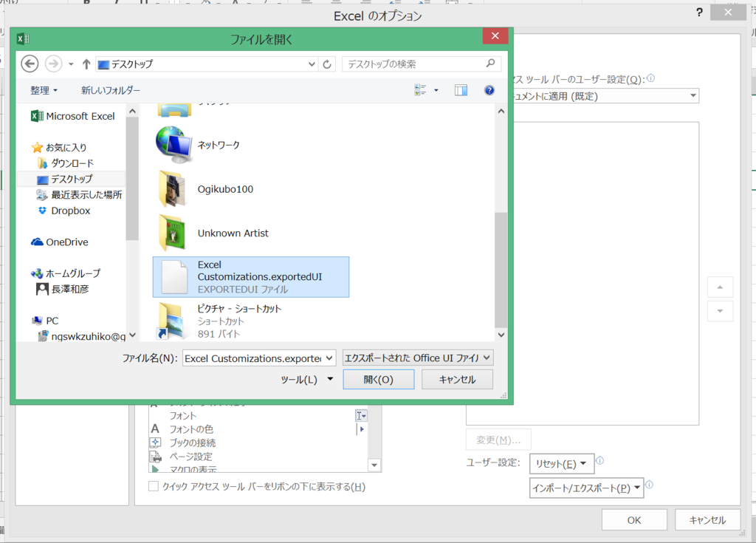
Task: Click Excel options help question mark
Action: click(x=699, y=13)
